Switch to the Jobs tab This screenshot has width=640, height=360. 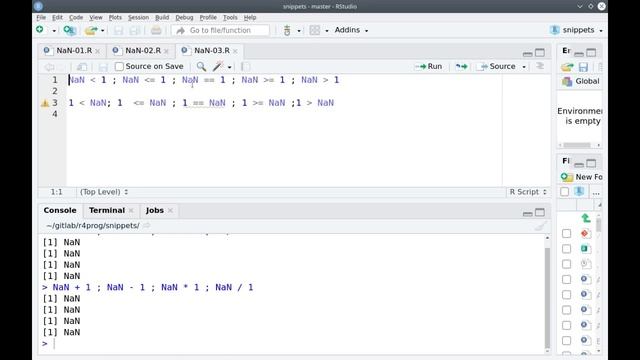pos(155,210)
